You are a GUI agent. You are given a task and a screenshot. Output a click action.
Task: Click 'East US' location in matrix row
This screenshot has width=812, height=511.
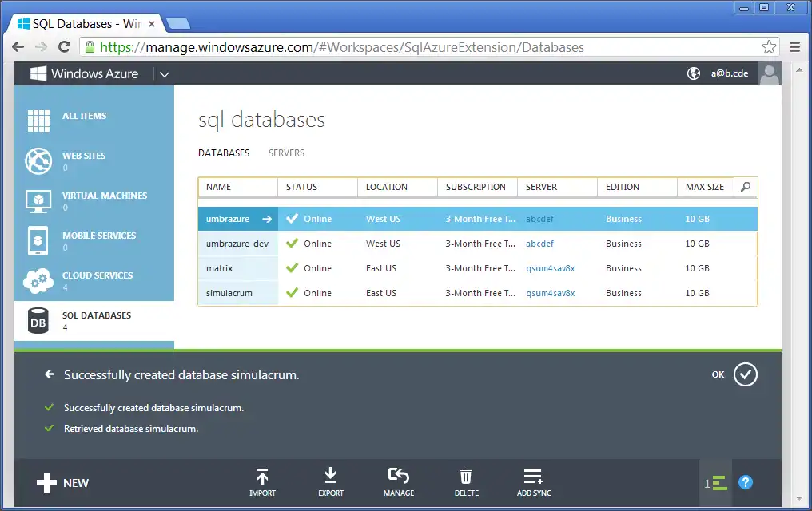[x=381, y=268]
